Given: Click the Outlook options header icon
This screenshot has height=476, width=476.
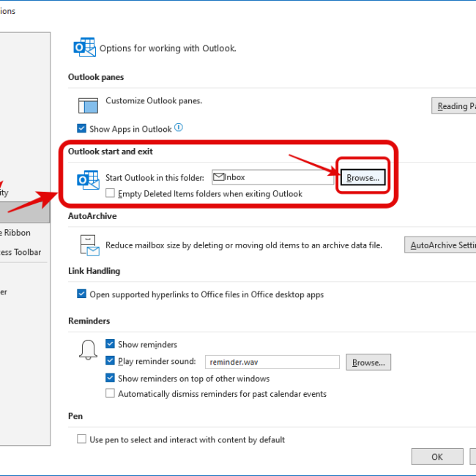Looking at the screenshot, I should click(x=85, y=48).
